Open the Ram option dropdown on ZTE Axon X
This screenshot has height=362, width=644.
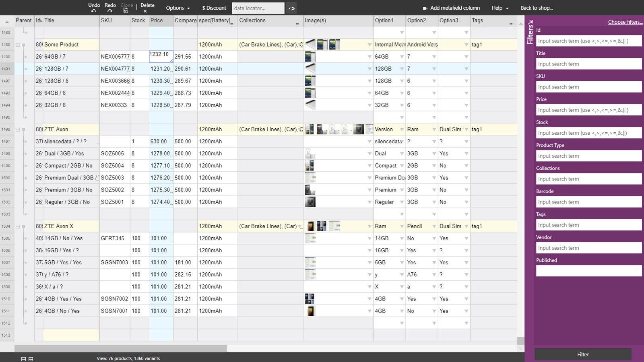[402, 226]
